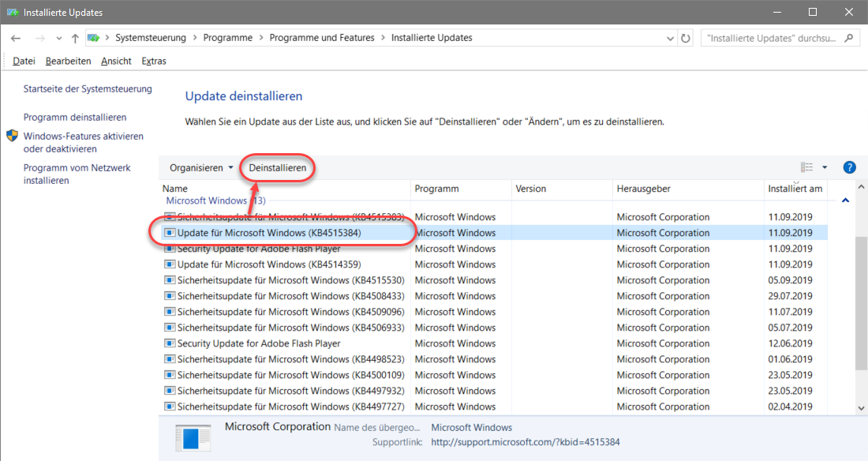Open Programm deinstallieren link

click(x=75, y=117)
